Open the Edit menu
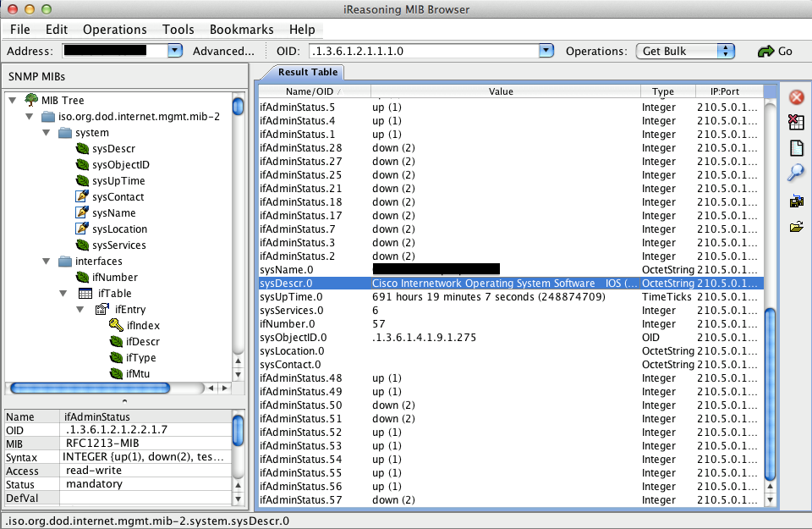 tap(57, 30)
